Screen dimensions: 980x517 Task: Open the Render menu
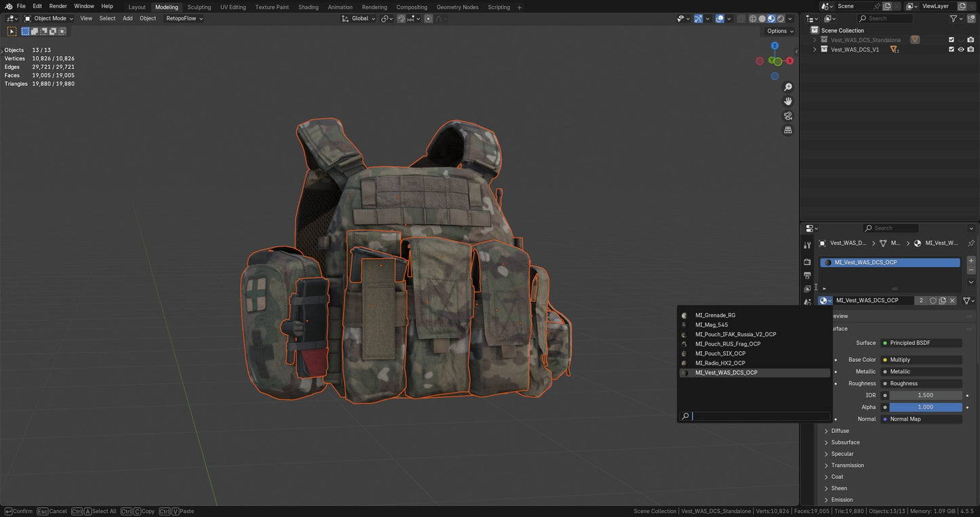(58, 6)
